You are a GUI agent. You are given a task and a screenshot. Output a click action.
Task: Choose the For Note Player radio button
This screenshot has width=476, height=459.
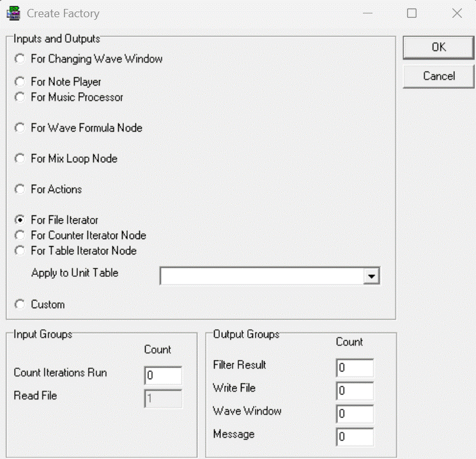20,82
